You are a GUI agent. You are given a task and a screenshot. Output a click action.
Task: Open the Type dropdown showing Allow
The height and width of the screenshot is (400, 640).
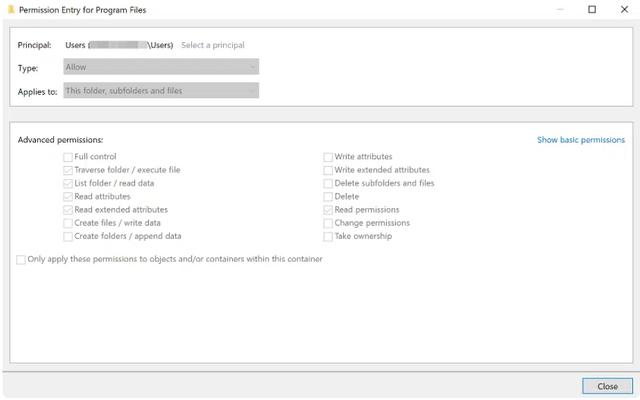click(x=160, y=67)
